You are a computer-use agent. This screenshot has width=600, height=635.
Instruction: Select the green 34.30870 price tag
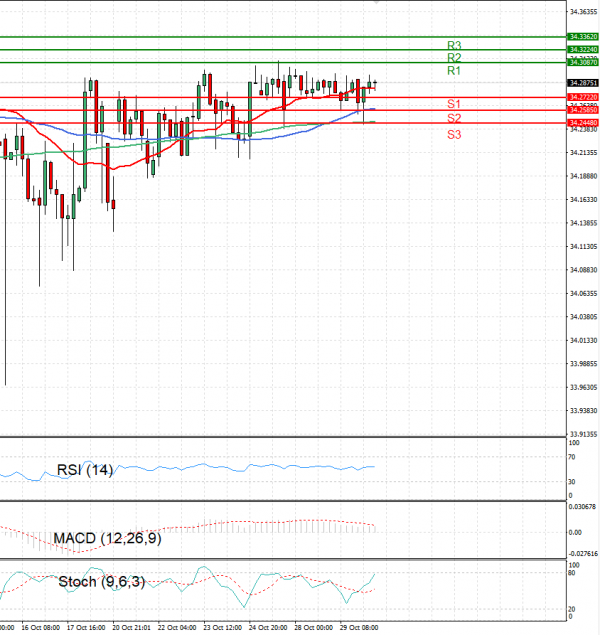coord(583,62)
